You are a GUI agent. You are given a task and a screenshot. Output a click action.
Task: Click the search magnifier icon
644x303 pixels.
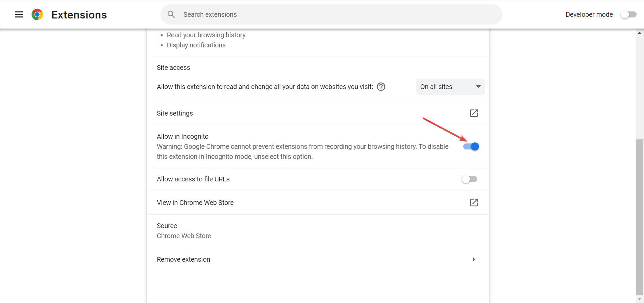coord(171,14)
